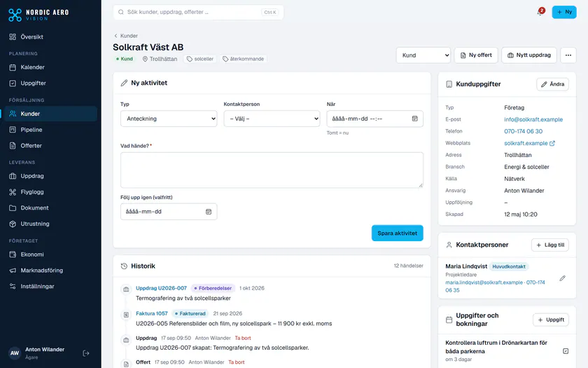Click the external link icon next to solkraft.example
Screen dimensions: 588x368
tap(552, 143)
